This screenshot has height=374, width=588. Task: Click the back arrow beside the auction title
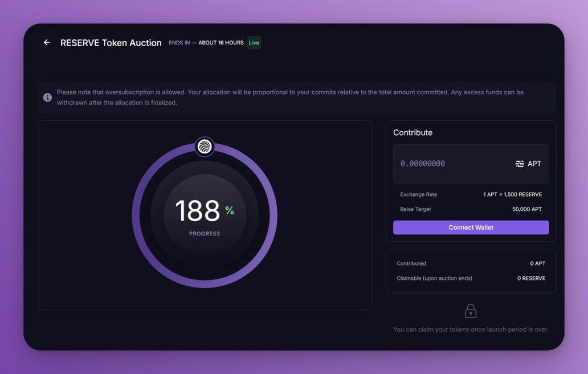[x=47, y=43]
